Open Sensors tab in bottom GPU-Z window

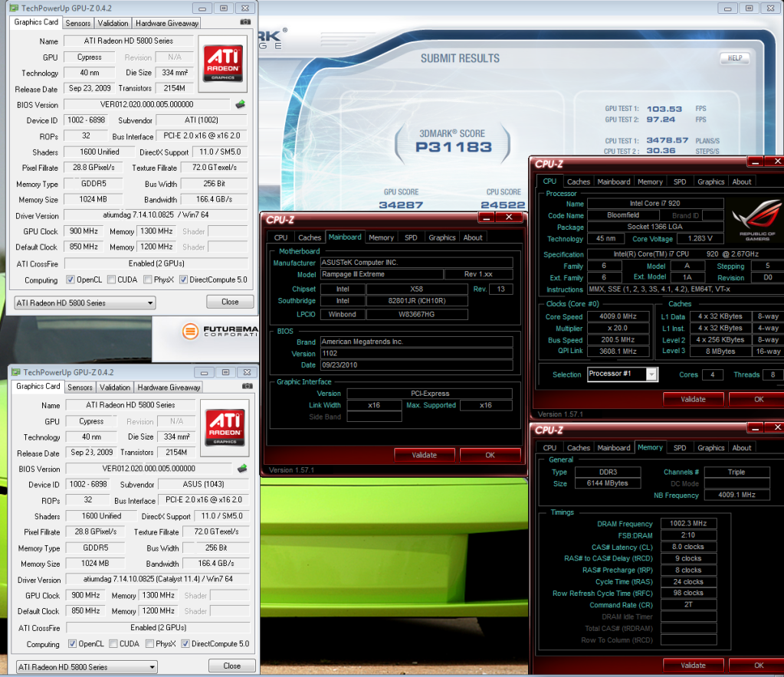tap(80, 388)
